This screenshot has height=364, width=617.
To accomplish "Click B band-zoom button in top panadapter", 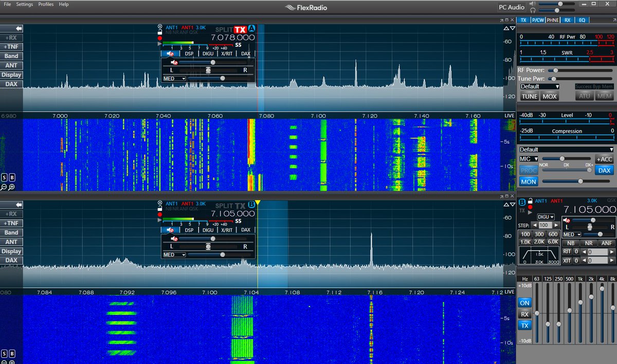I will click(x=12, y=177).
